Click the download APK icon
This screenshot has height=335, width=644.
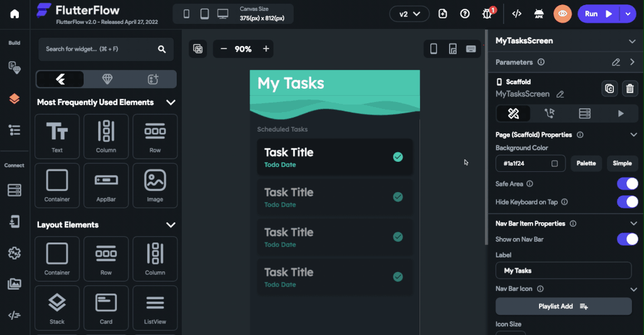pyautogui.click(x=539, y=14)
